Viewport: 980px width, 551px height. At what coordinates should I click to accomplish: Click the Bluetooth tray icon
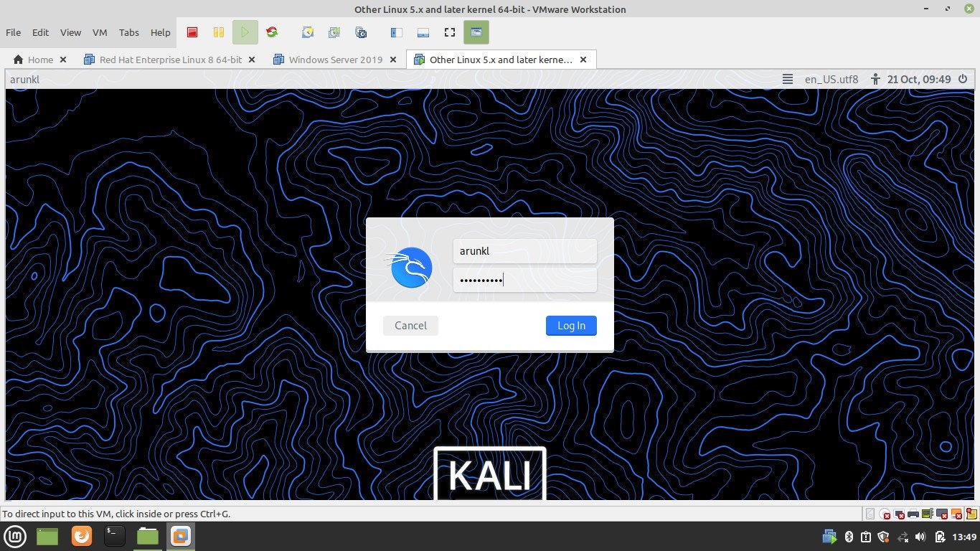(x=849, y=537)
